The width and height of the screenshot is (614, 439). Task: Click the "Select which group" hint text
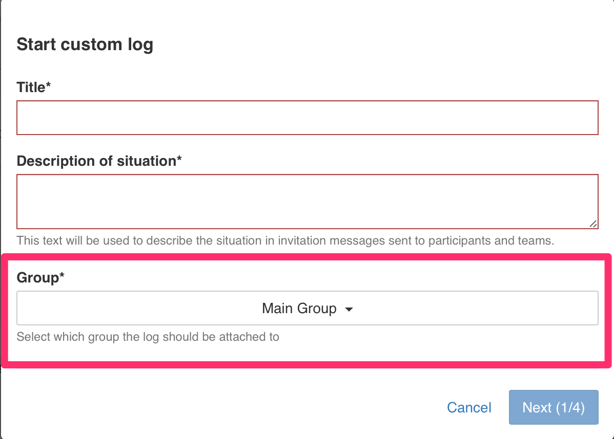(148, 337)
